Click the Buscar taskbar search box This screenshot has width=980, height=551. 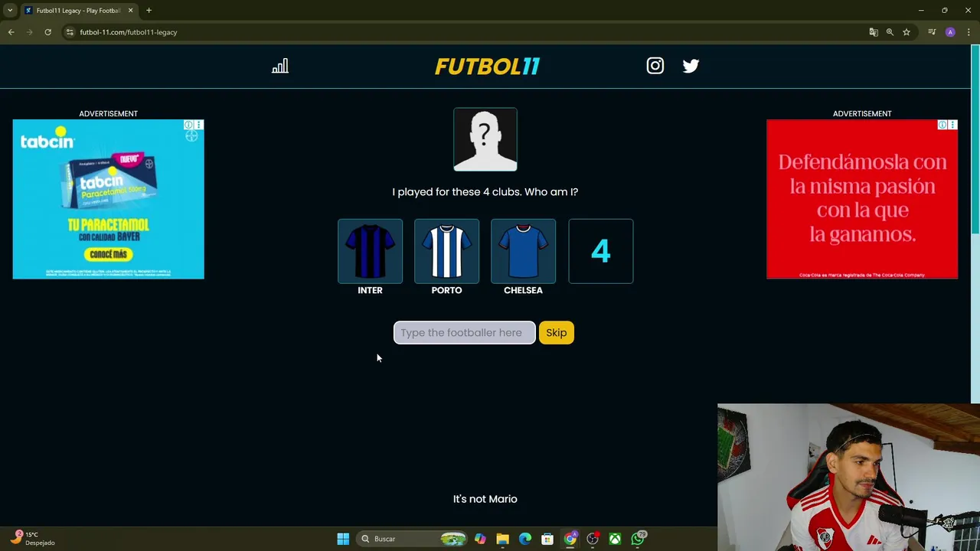413,539
